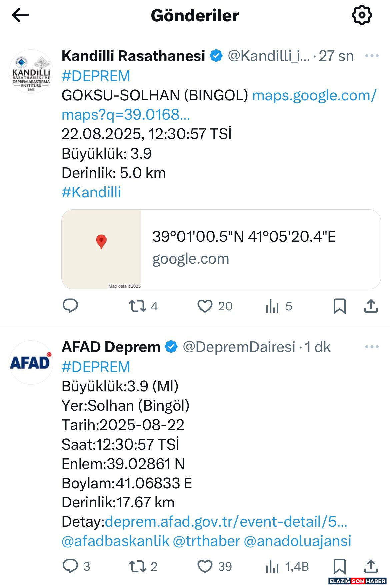Viewport: 390px width, 588px height.
Task: Like the AFAD Deprem post
Action: coord(205,566)
